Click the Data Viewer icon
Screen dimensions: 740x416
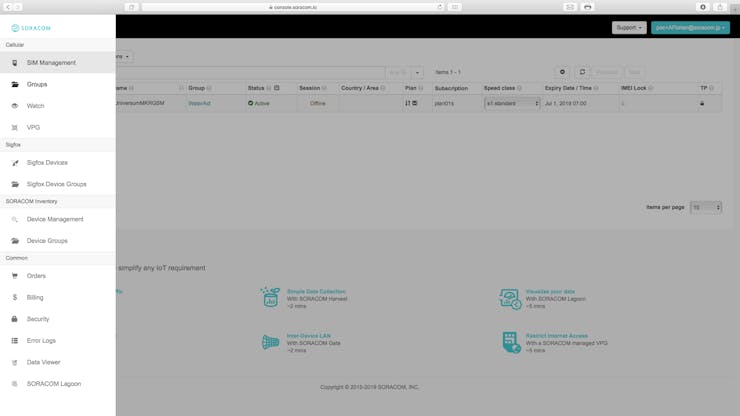[15, 362]
